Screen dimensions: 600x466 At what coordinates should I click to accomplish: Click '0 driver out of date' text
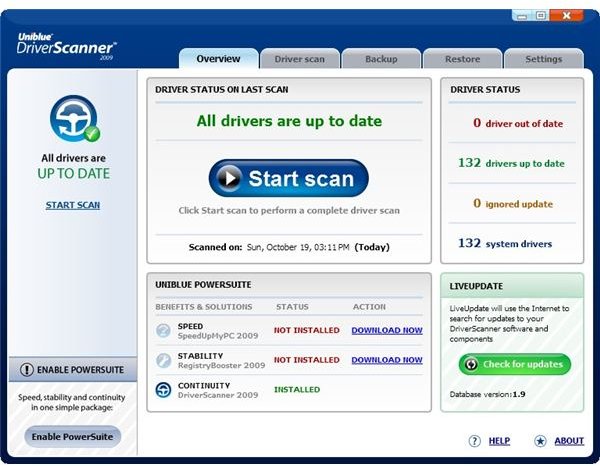click(518, 123)
